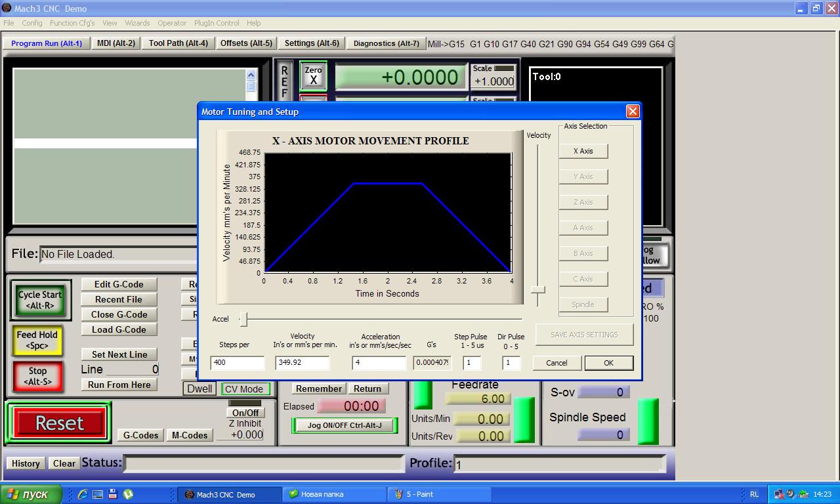Click Load G-Code
Viewport: 840px width, 504px height.
click(119, 329)
